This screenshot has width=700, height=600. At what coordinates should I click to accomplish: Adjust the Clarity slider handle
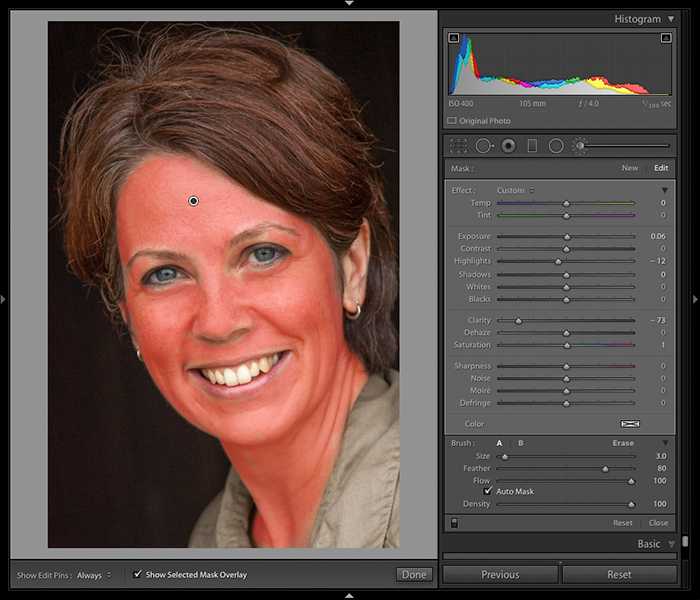(x=518, y=321)
